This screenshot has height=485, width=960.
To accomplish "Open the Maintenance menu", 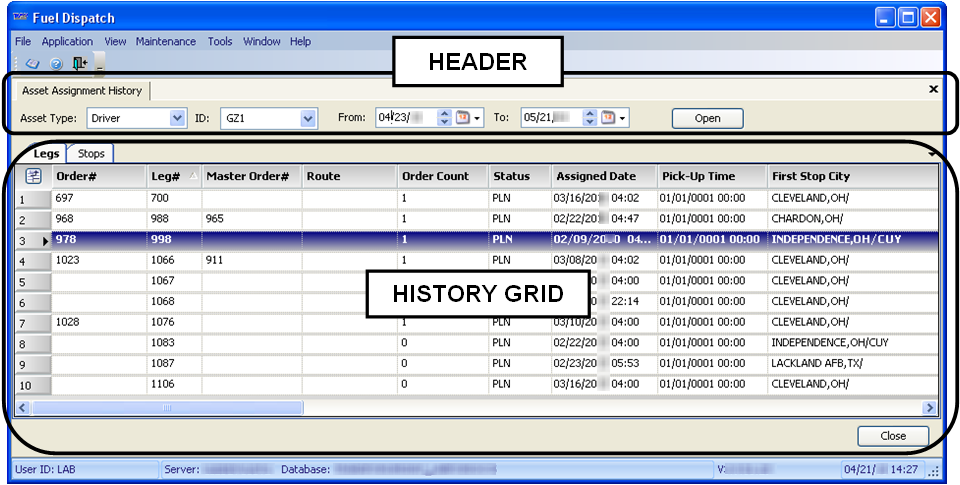I will click(166, 41).
